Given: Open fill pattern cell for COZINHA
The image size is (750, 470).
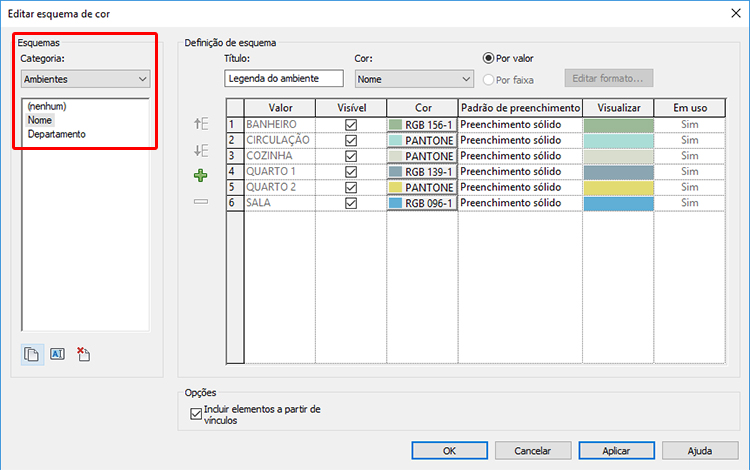Looking at the screenshot, I should 520,156.
